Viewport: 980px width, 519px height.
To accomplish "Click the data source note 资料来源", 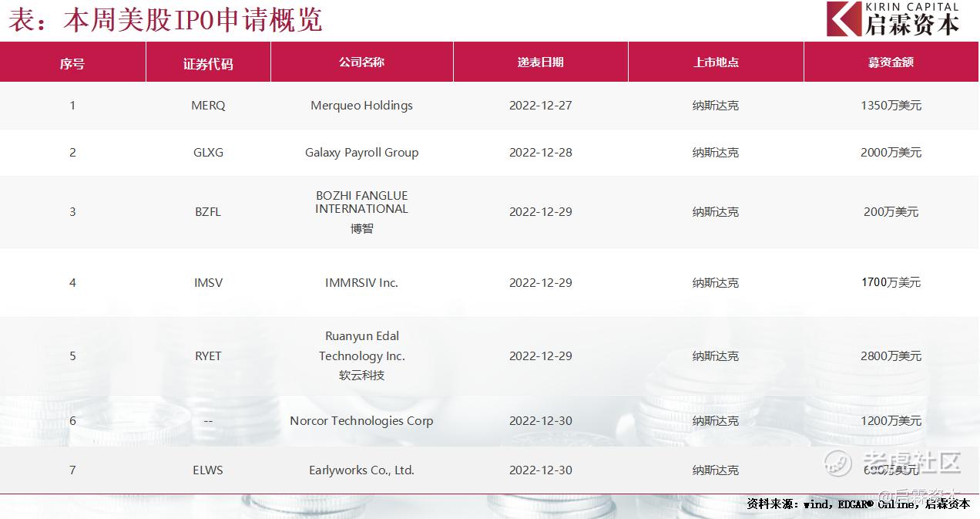I will coord(858,504).
